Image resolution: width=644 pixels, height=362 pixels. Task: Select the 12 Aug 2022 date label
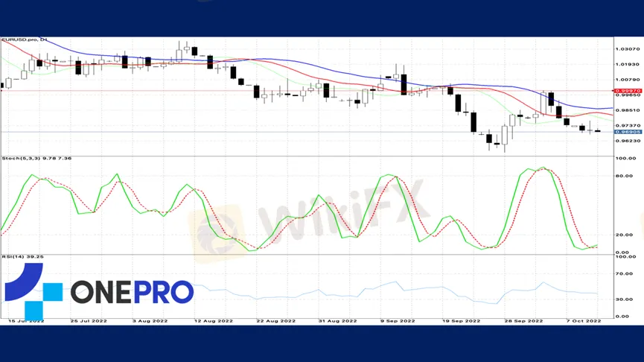[x=214, y=321]
